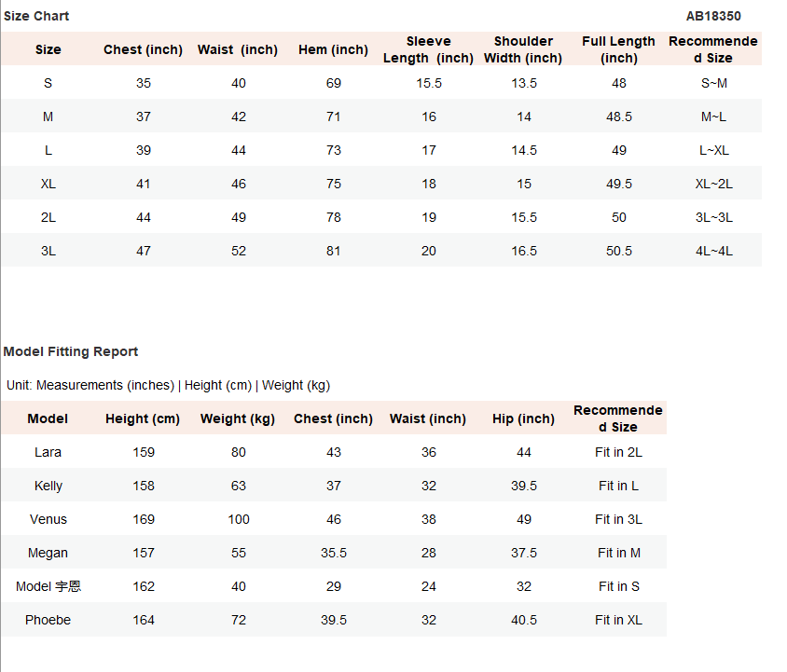The image size is (787, 672).
Task: Click the Fit in S cell
Action: (619, 586)
